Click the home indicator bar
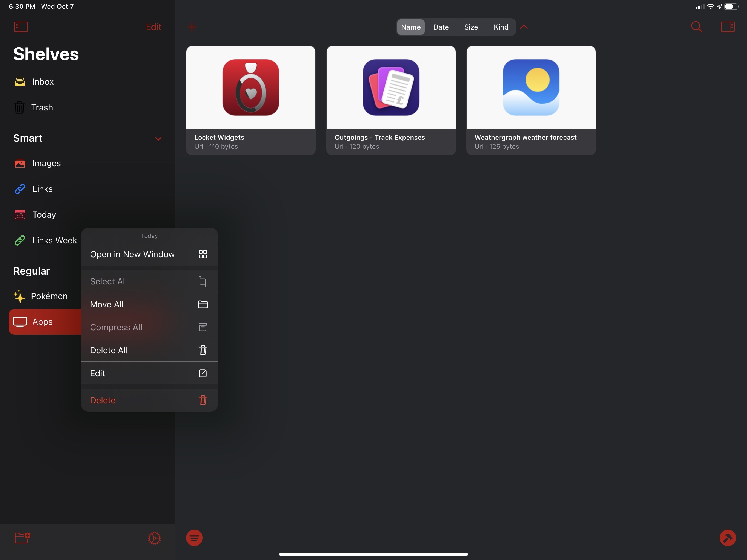This screenshot has height=560, width=747. click(373, 554)
